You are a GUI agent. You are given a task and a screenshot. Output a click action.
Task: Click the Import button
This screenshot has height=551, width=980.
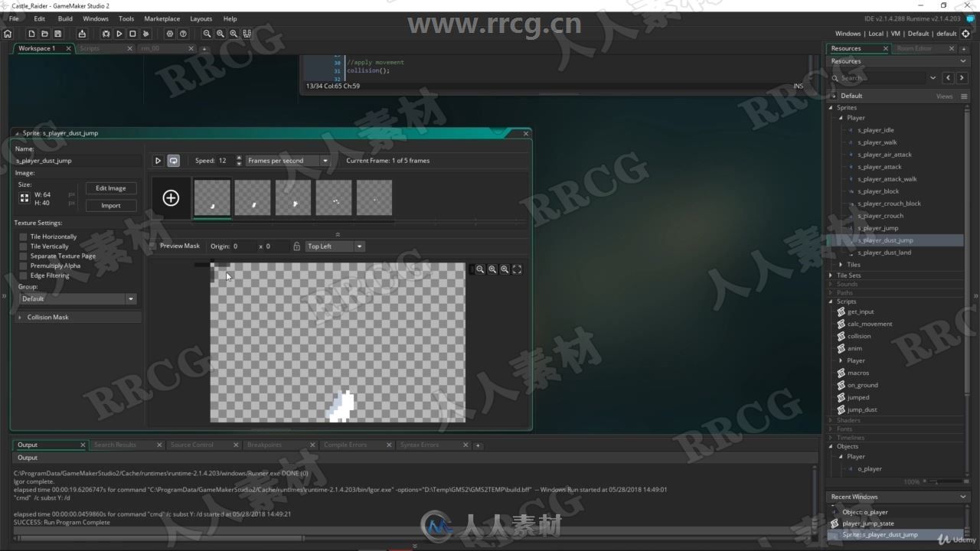point(111,205)
